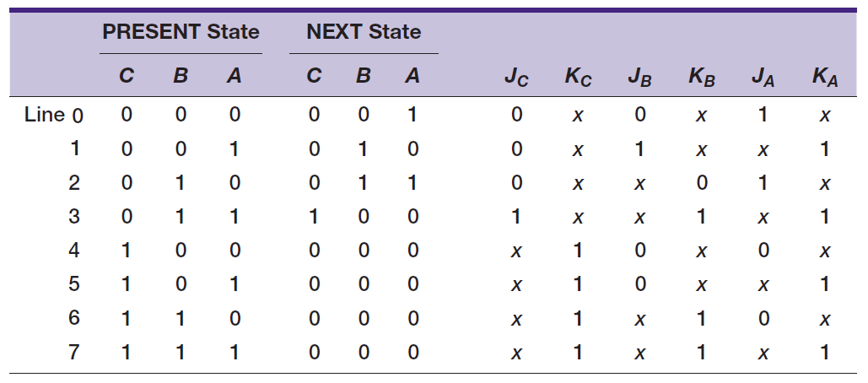
Task: Select the KA column header
Action: (x=824, y=79)
